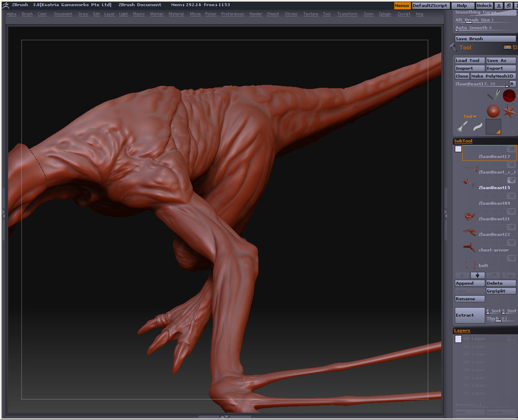Adjust the Alt Brush Size slider
Viewport: 518px width, 420px height.
click(x=485, y=20)
